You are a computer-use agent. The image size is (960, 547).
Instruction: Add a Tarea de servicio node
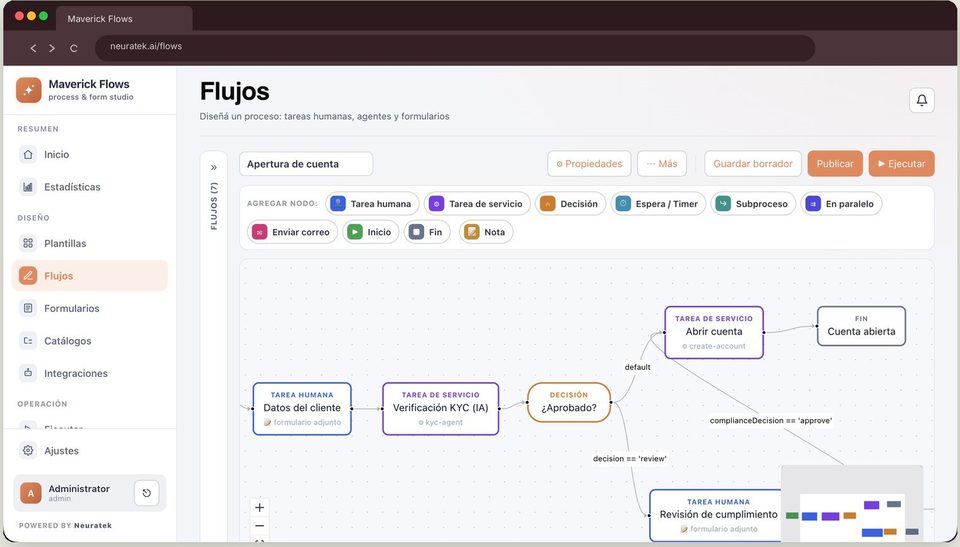[478, 203]
